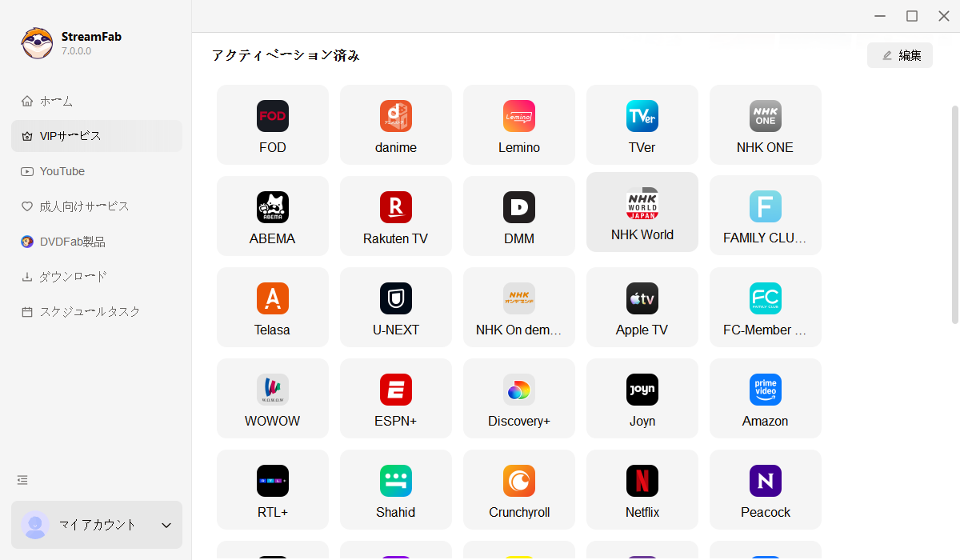Screen dimensions: 960x560
Task: Collapse the sidebar navigation panel
Action: click(x=22, y=479)
